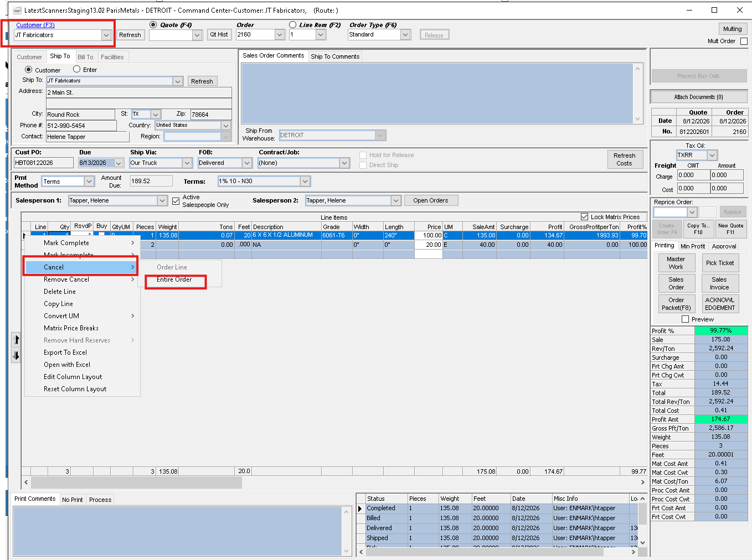Open the Facilities tab
The height and width of the screenshot is (560, 752).
tap(112, 57)
